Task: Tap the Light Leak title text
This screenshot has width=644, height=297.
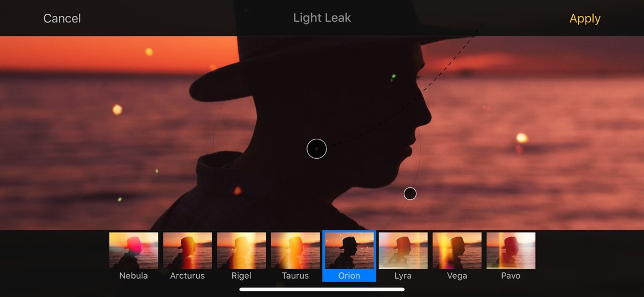Action: (322, 18)
